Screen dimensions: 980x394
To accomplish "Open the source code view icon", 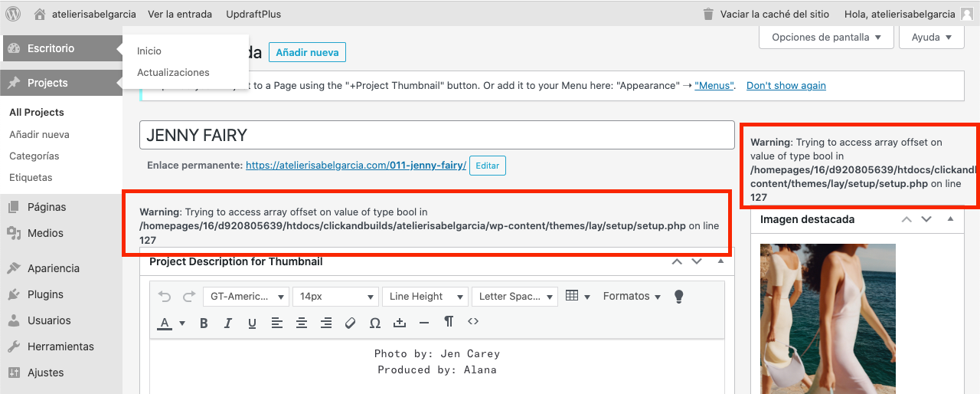I will 473,322.
